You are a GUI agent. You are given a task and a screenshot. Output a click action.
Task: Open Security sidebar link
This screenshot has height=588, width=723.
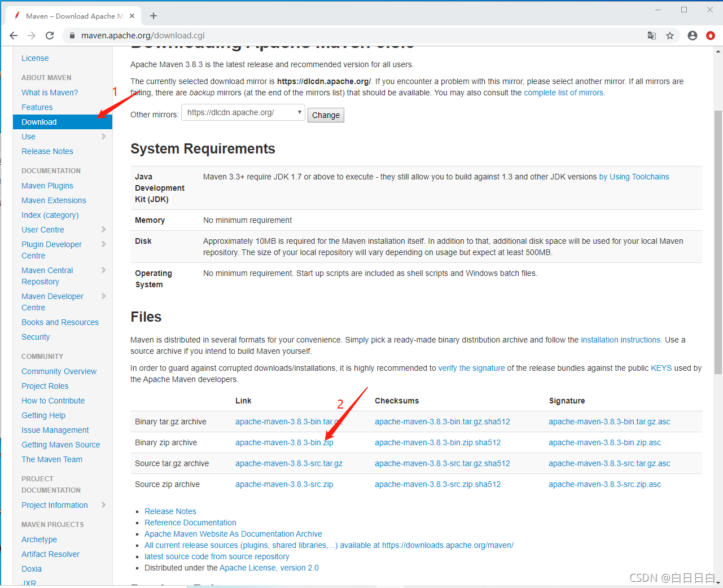36,337
